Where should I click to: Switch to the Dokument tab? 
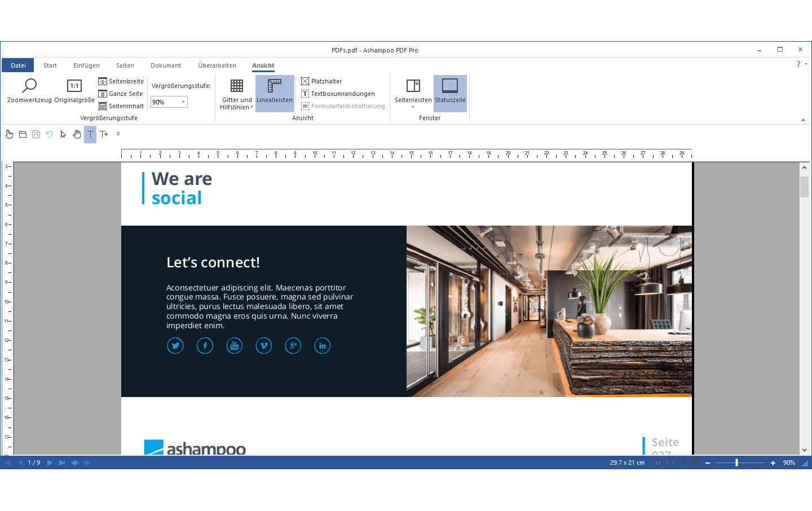166,65
